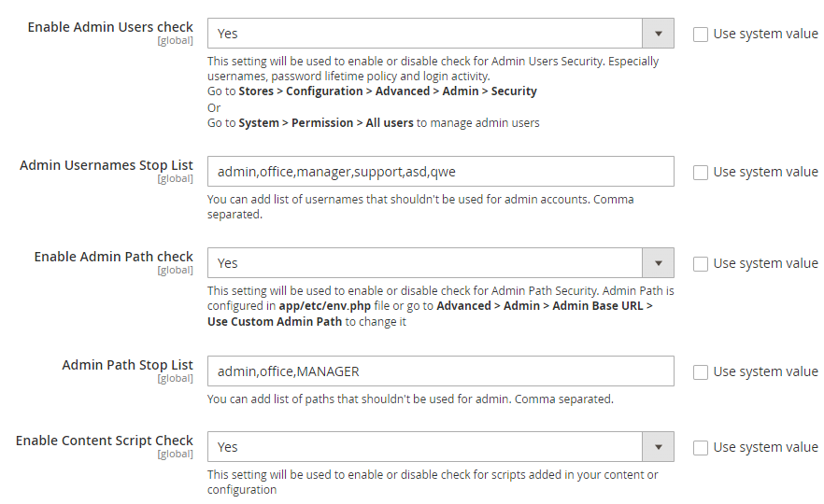Viewport: 824px width, 504px height.
Task: Focus the Admin Usernames Stop List text field
Action: click(x=440, y=172)
